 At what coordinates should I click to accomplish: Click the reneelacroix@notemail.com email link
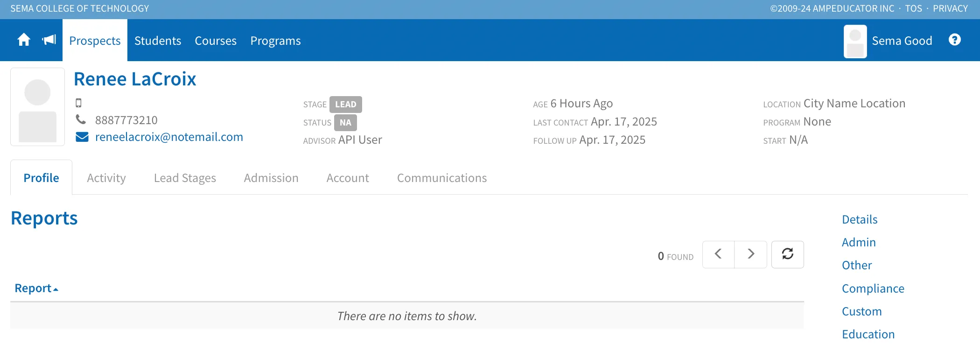click(x=169, y=137)
